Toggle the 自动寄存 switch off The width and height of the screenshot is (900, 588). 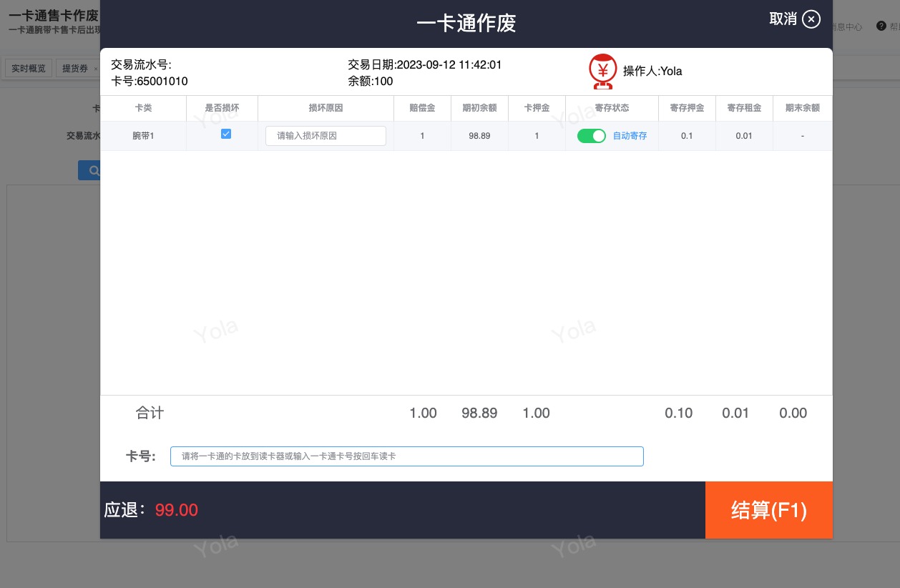[x=592, y=136]
